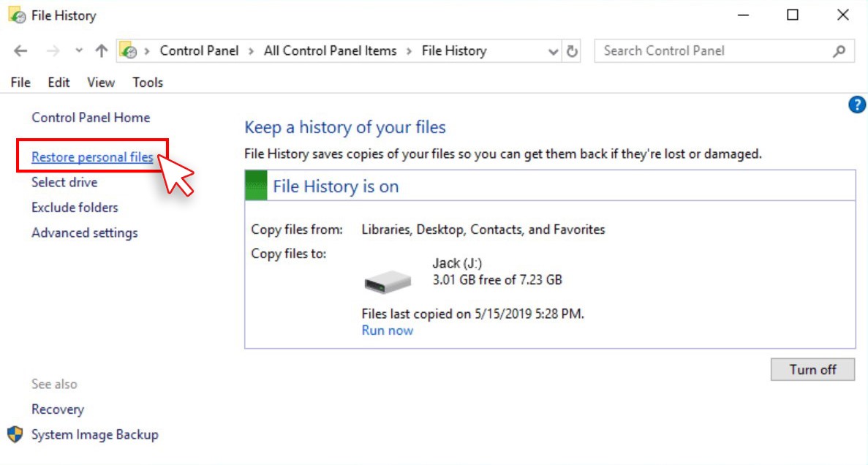Click the up one level arrow

tap(102, 51)
